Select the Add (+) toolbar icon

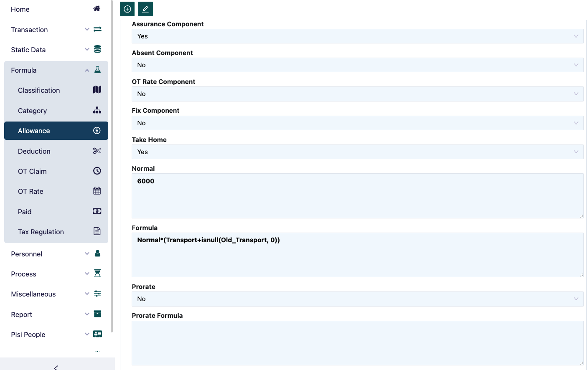[127, 9]
